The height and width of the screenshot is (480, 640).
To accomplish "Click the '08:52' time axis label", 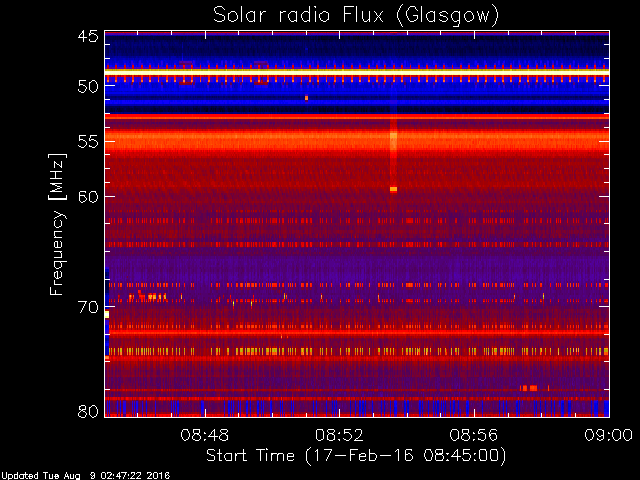I will point(339,436).
